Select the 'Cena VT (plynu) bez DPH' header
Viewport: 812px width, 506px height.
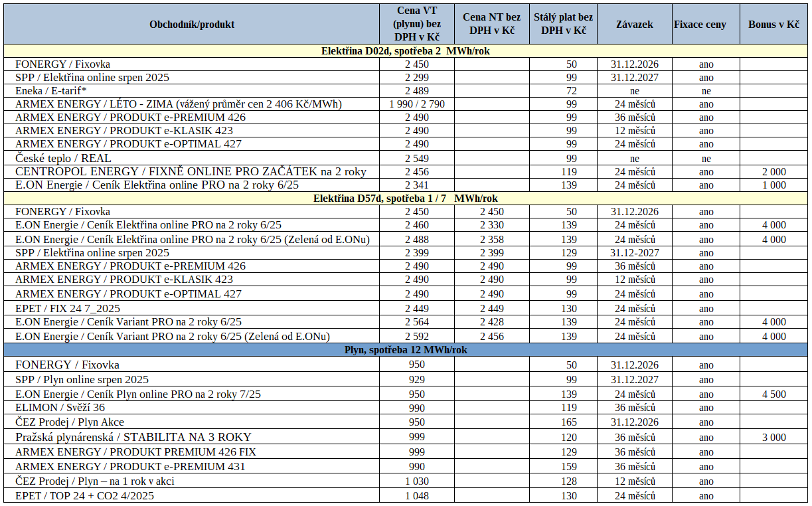point(417,25)
